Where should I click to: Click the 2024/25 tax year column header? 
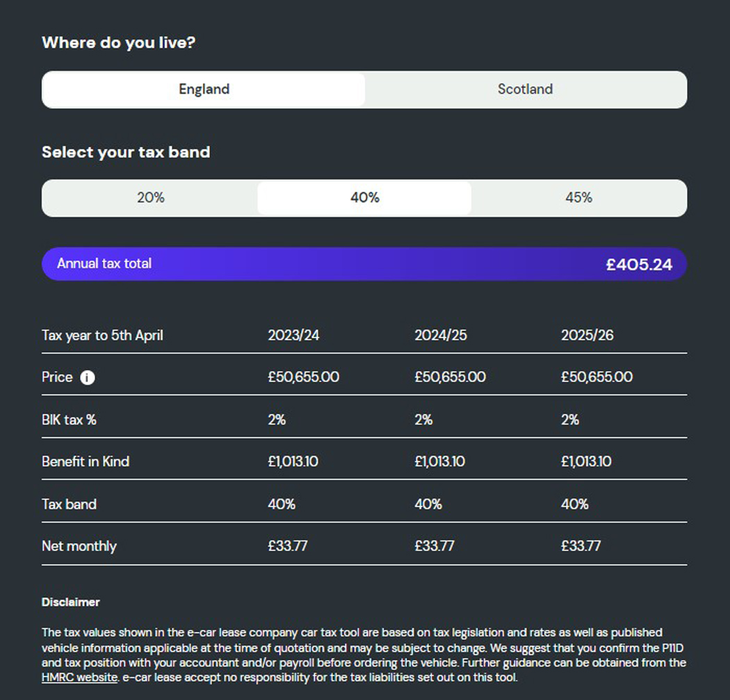pos(440,335)
